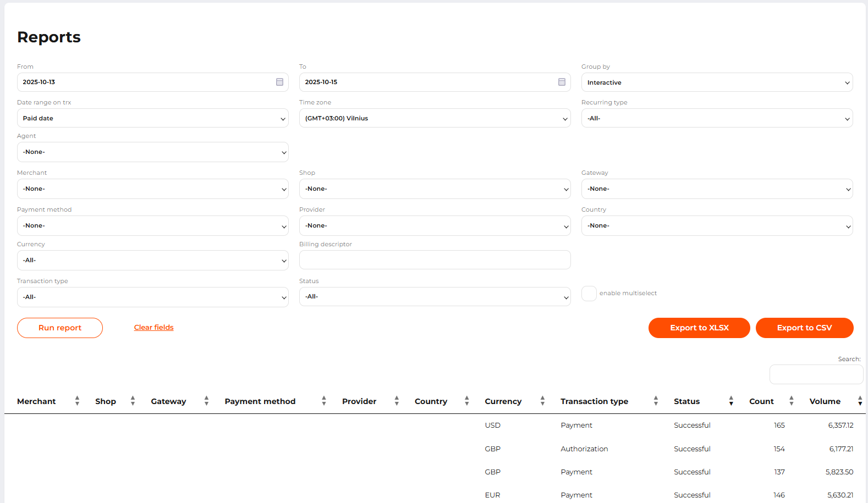868x503 pixels.
Task: Open the Time zone dropdown
Action: (x=435, y=118)
